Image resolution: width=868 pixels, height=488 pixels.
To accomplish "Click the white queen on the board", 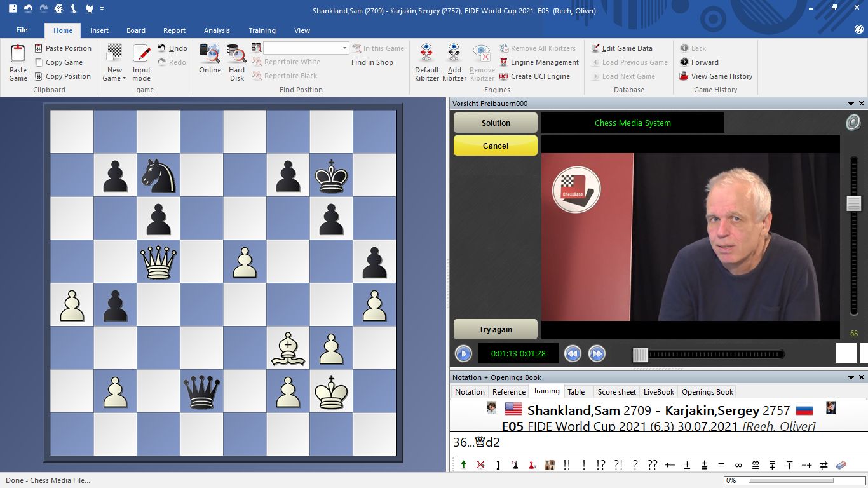I will (x=158, y=261).
